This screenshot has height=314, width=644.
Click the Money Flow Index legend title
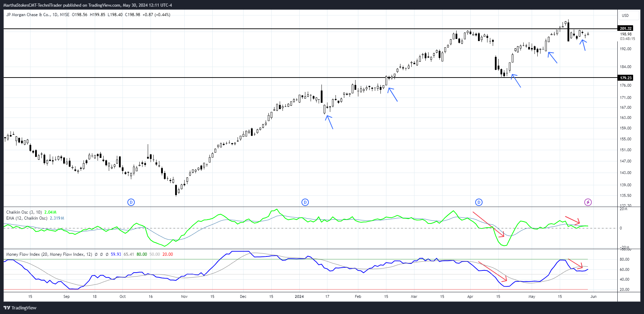(49, 254)
